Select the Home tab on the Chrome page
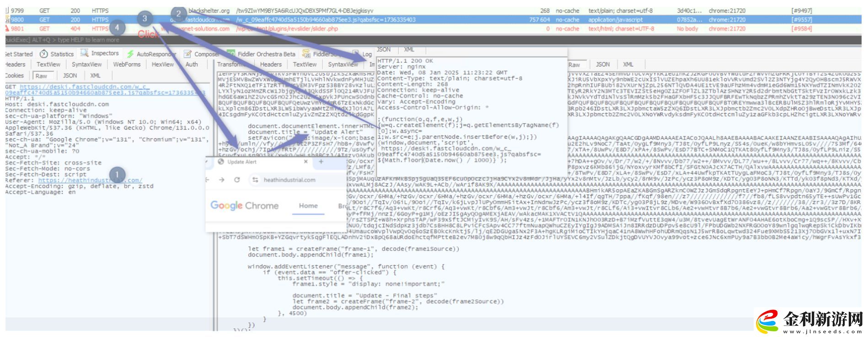The image size is (868, 337). pos(308,206)
